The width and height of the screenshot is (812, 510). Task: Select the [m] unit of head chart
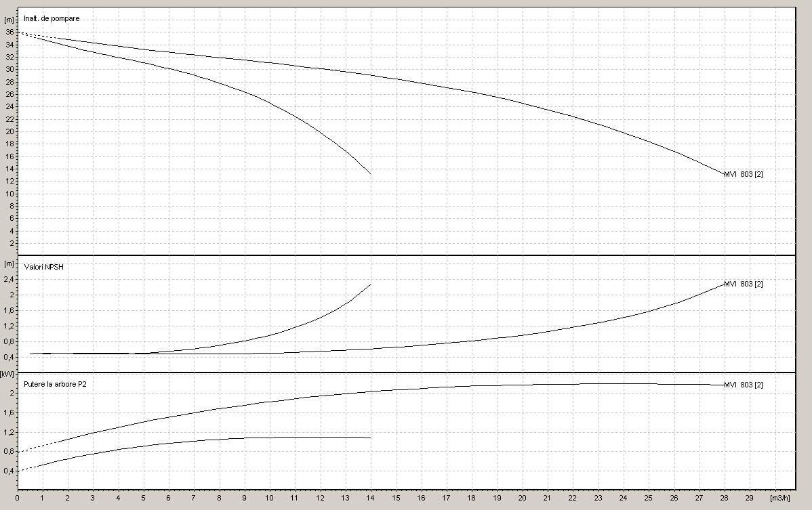pos(9,20)
